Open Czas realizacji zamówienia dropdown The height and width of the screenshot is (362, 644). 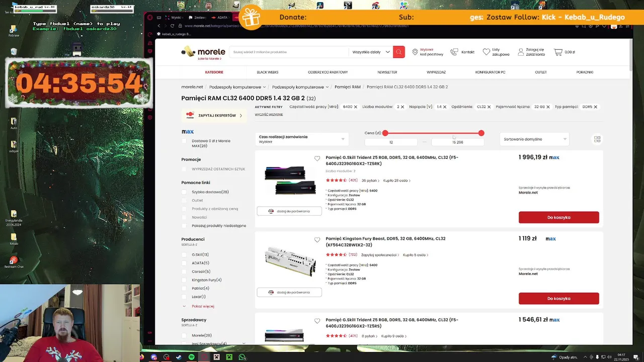pos(301,139)
